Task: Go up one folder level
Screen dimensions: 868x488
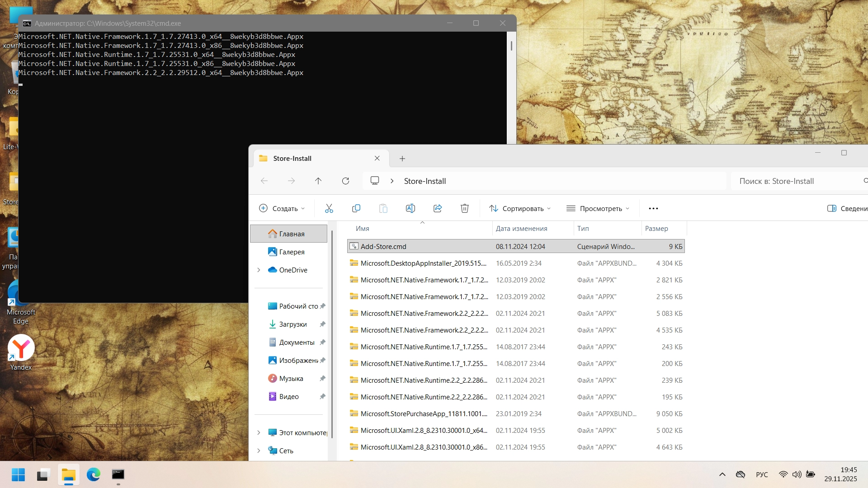Action: (318, 181)
